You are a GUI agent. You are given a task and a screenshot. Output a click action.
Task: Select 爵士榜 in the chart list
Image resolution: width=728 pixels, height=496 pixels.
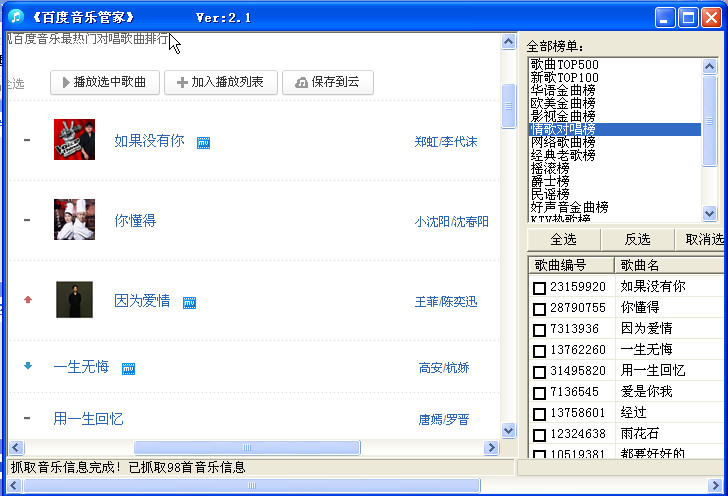pos(615,181)
